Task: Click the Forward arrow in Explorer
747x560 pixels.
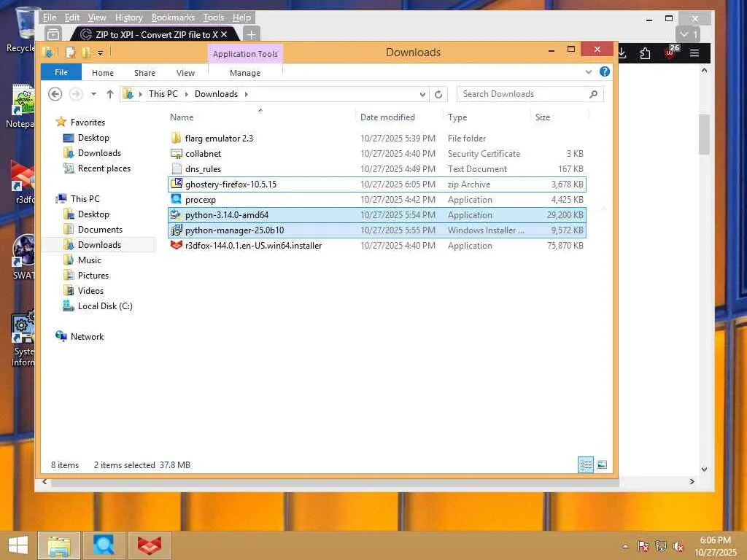Action: pyautogui.click(x=76, y=94)
